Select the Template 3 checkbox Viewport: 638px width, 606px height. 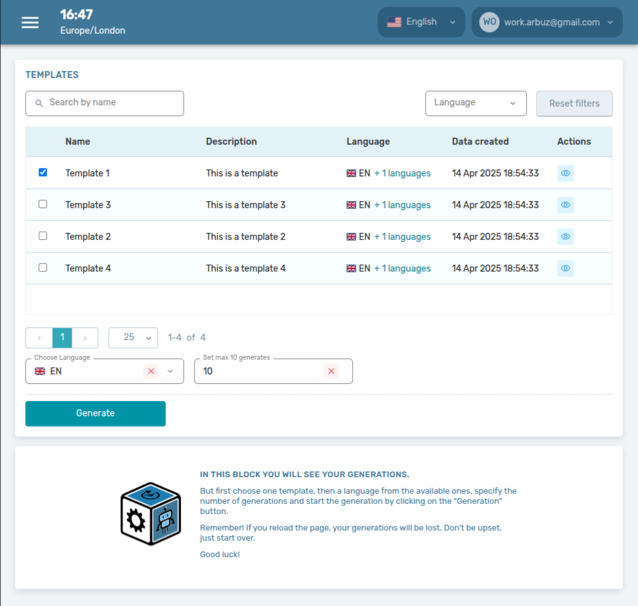coord(42,205)
